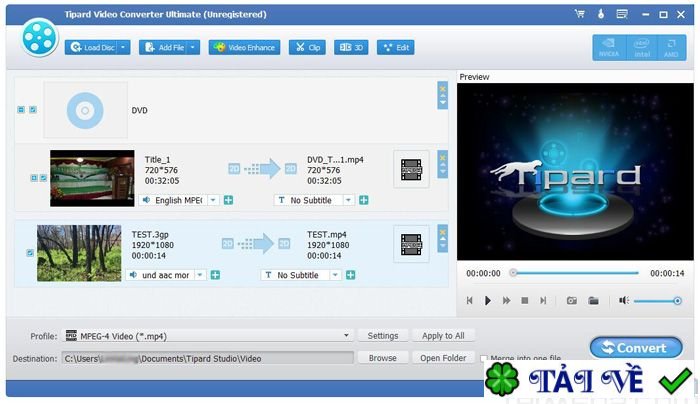Skip to next in preview

543,300
